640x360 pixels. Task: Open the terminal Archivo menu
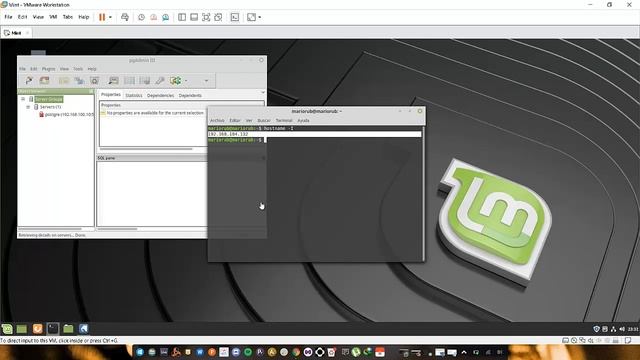217,120
